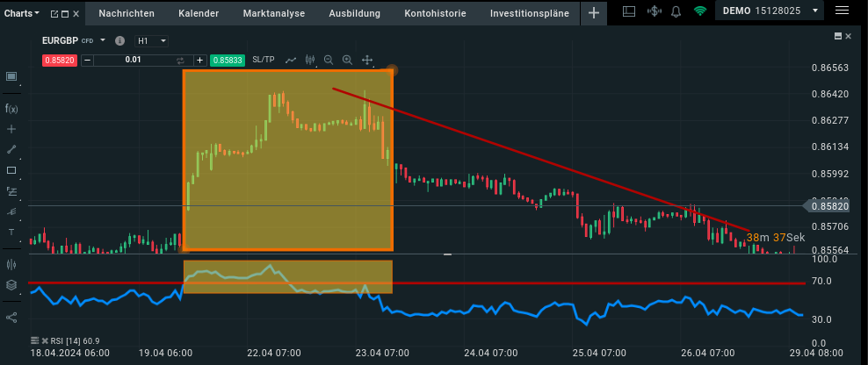The height and width of the screenshot is (365, 868).
Task: Click the RSI [14] 60.9 label
Action: [74, 340]
